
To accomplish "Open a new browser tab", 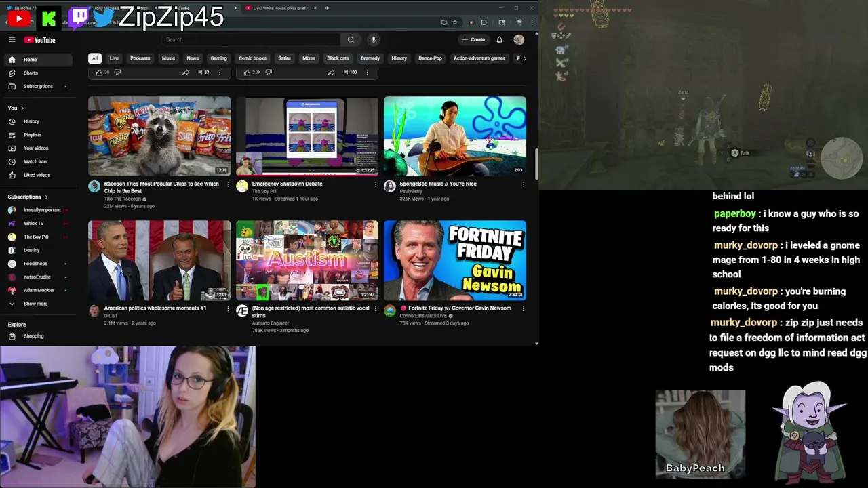I will coord(327,8).
